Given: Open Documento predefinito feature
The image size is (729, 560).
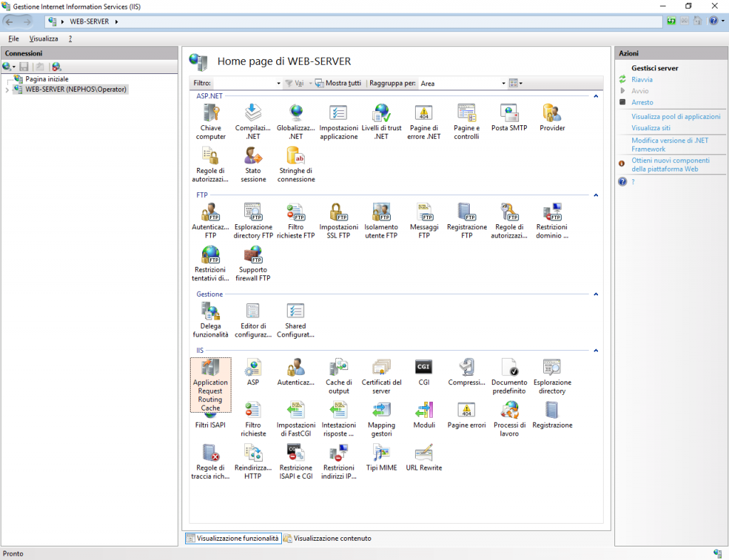Looking at the screenshot, I should point(509,376).
